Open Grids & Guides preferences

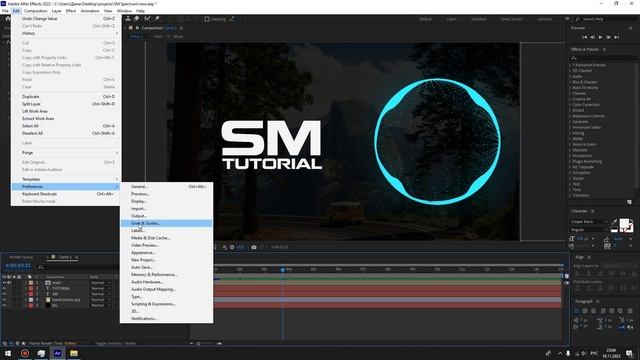[x=167, y=223]
